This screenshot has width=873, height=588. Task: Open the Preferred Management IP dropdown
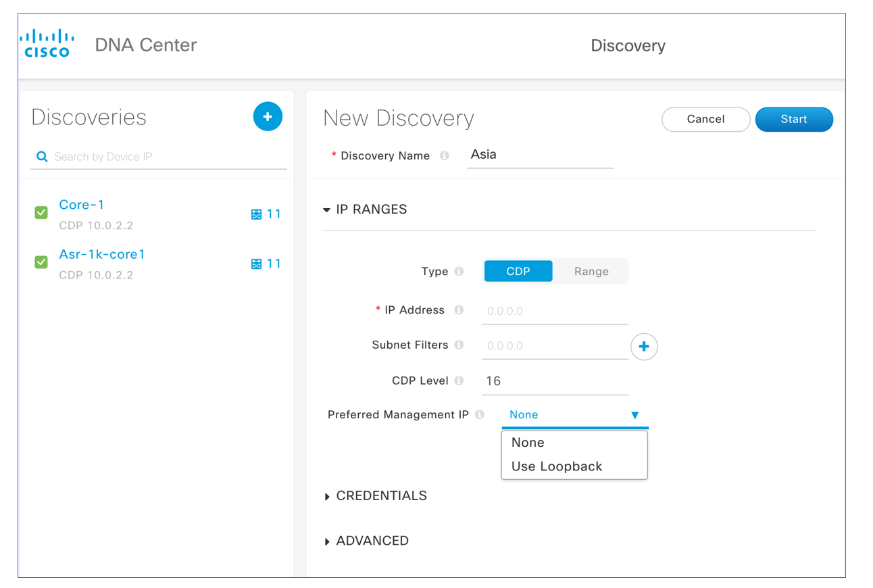(575, 415)
